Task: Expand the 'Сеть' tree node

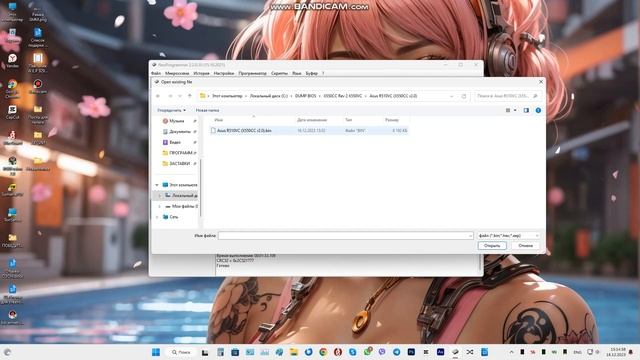Action: (157, 217)
